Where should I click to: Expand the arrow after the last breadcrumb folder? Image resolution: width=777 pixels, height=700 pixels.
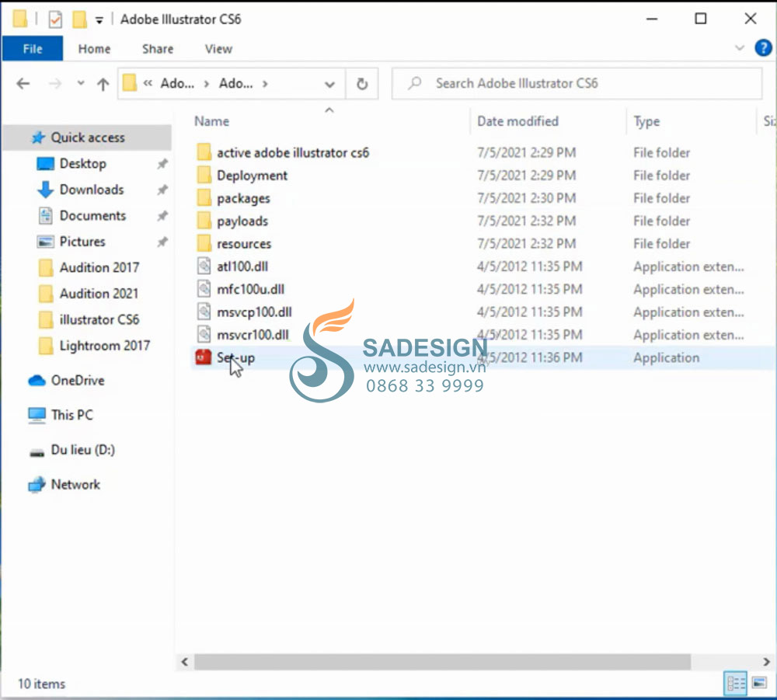click(265, 84)
